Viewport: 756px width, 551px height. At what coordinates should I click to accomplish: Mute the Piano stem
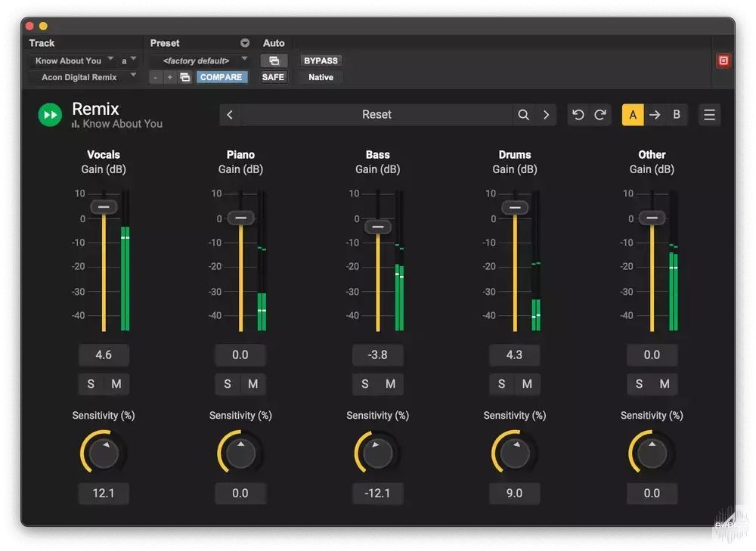click(253, 384)
